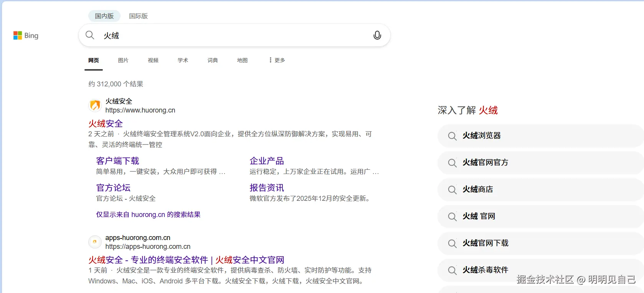Click the search magnifier icon in search box
Screen dimensions: 644x293
(x=90, y=35)
